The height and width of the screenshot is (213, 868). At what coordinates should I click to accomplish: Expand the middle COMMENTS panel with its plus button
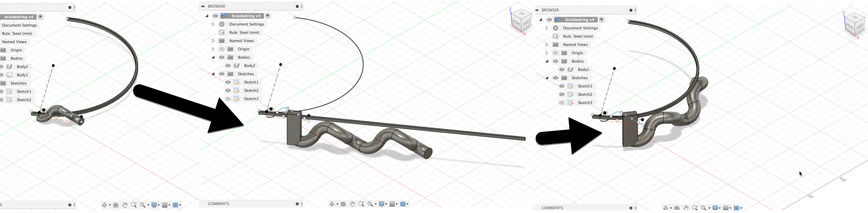point(297,204)
